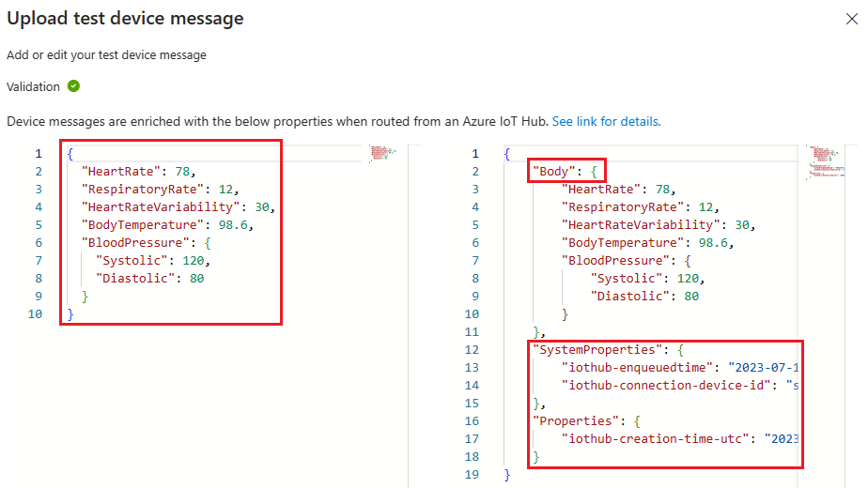Click the BodyTemperature value 98.6 in left editor
The height and width of the screenshot is (488, 868).
pyautogui.click(x=236, y=224)
